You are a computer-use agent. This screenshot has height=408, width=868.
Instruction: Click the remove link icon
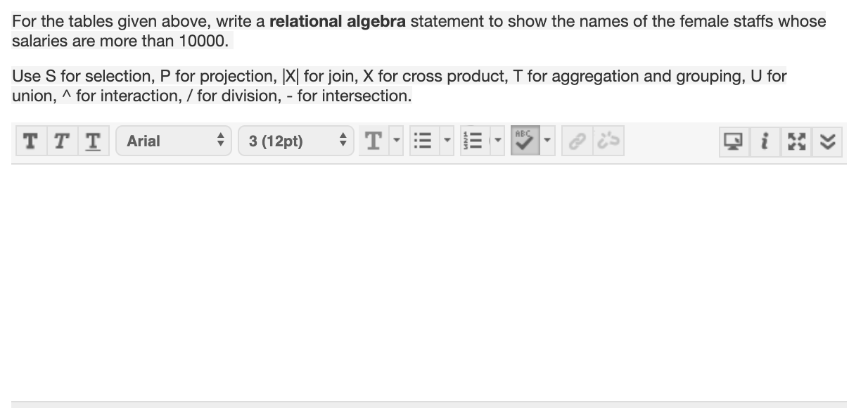pos(610,141)
